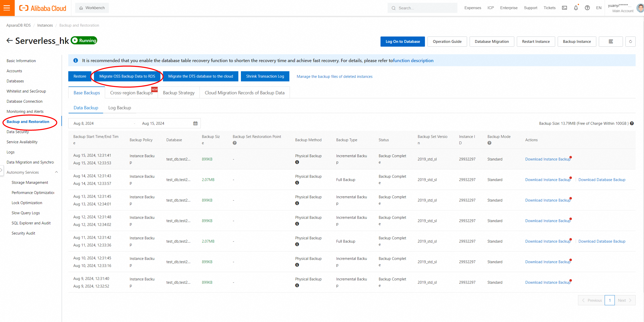Click Backup Set Restoration Point help icon
Viewport: 644px width, 322px height.
pos(235,143)
